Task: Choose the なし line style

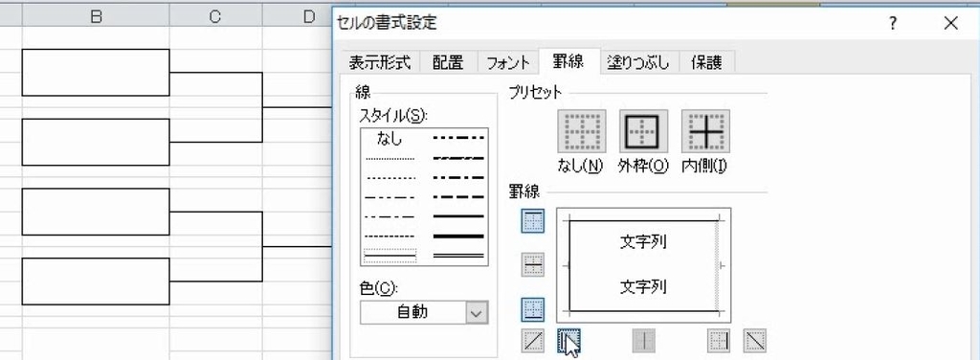Action: pyautogui.click(x=390, y=138)
